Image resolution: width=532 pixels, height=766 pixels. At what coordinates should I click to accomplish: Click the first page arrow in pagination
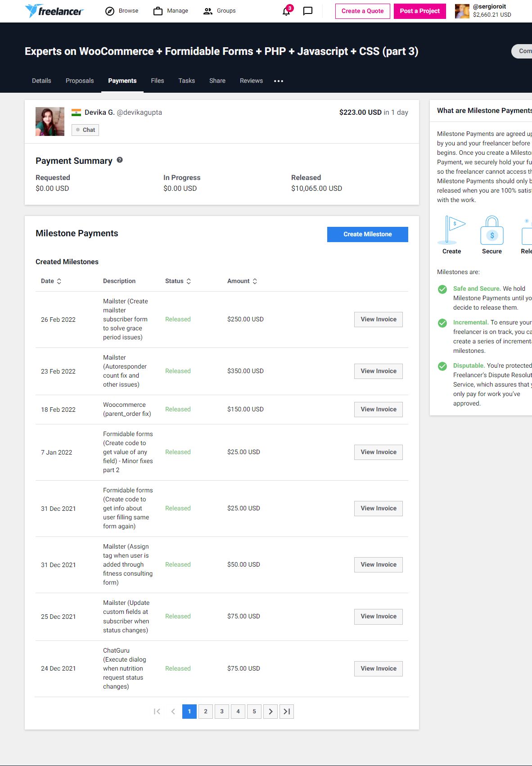click(157, 712)
